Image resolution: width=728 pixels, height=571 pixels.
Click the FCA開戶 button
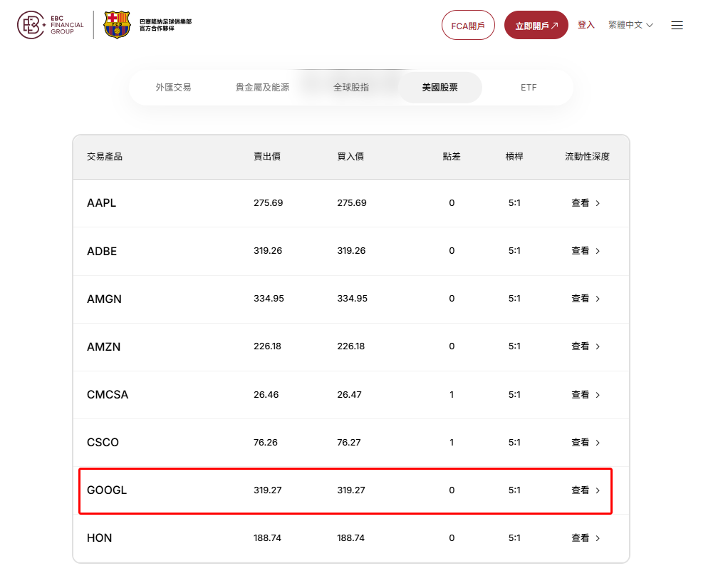467,24
